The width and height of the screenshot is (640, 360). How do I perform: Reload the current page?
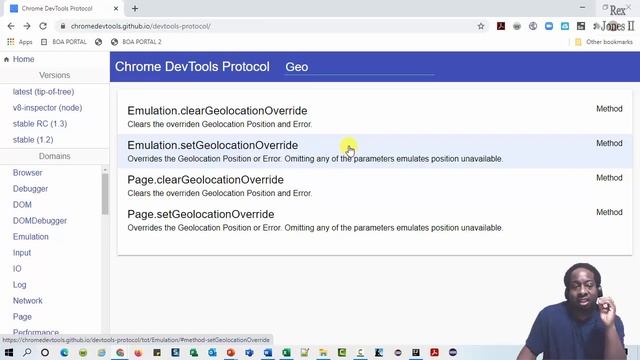coord(43,26)
